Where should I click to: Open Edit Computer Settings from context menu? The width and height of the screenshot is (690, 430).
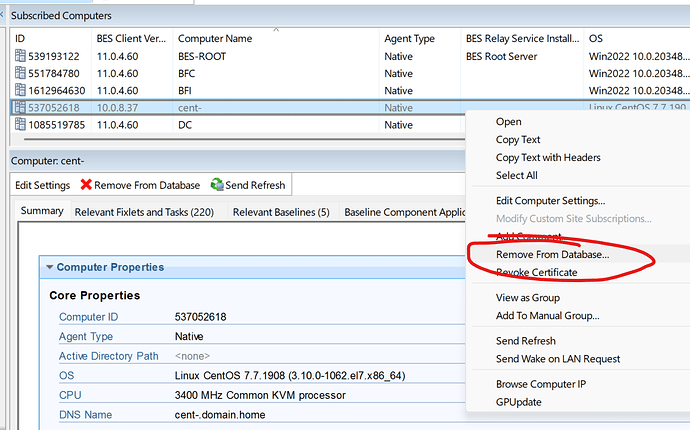click(550, 201)
